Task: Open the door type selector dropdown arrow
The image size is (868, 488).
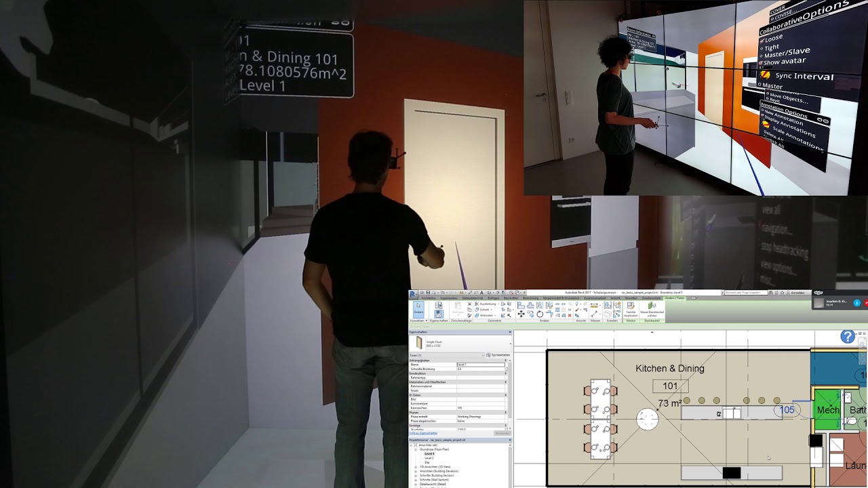Action: click(x=510, y=344)
